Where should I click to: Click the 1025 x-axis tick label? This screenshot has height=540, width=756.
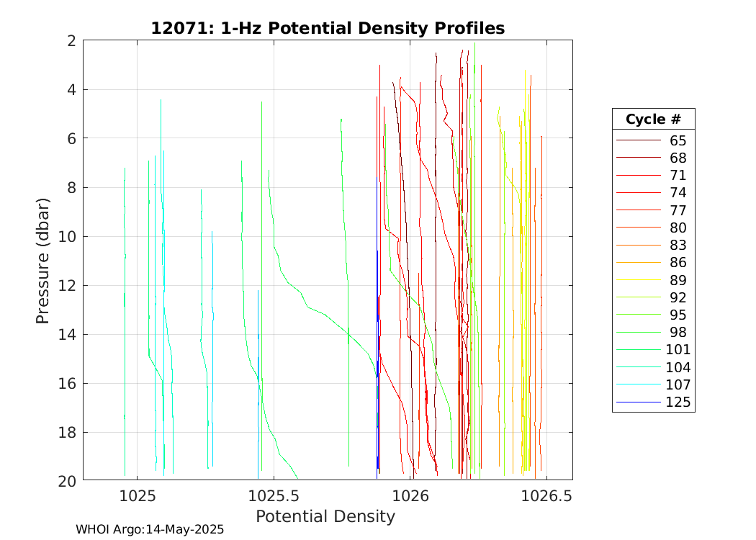[x=137, y=495]
